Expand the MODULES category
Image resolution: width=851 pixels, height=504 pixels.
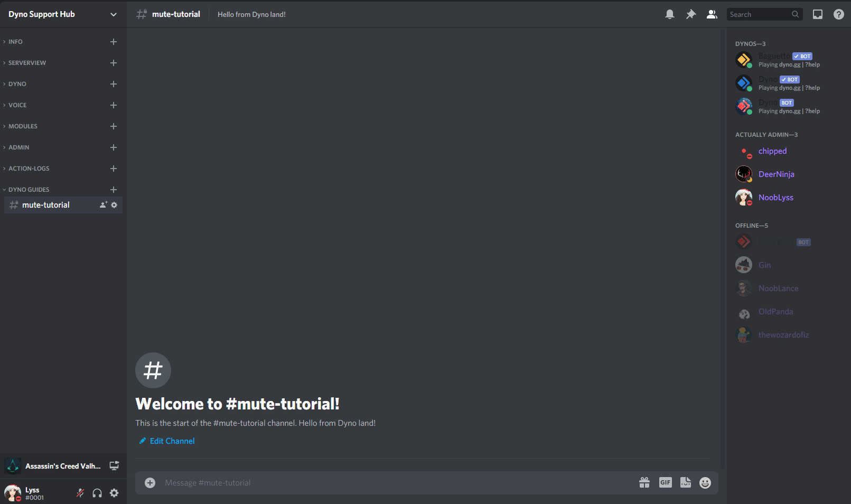coord(23,126)
